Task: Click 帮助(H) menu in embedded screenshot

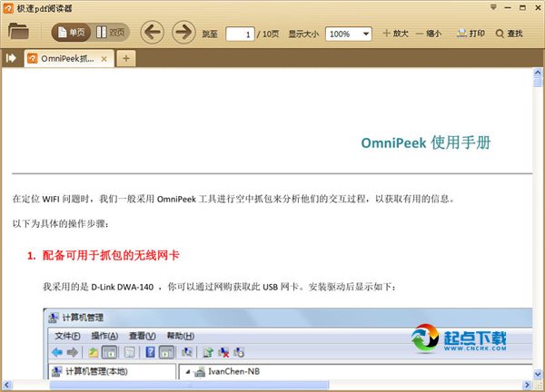Action: pyautogui.click(x=181, y=336)
